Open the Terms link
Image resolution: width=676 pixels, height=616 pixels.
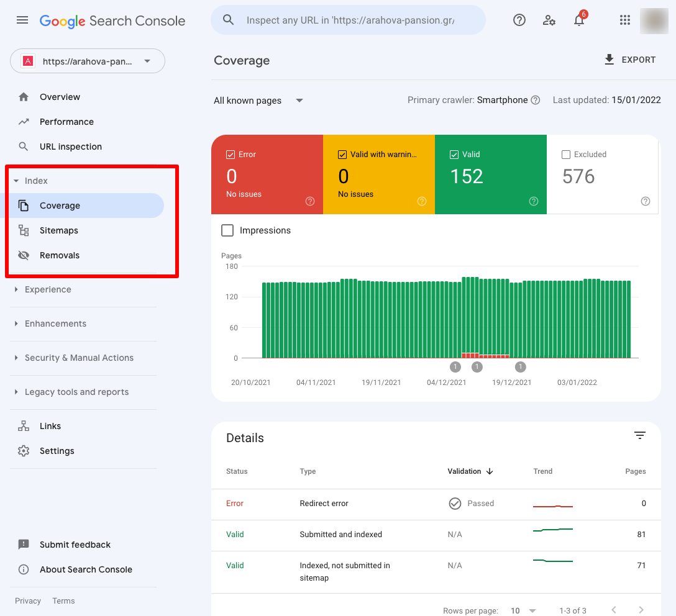pos(64,601)
